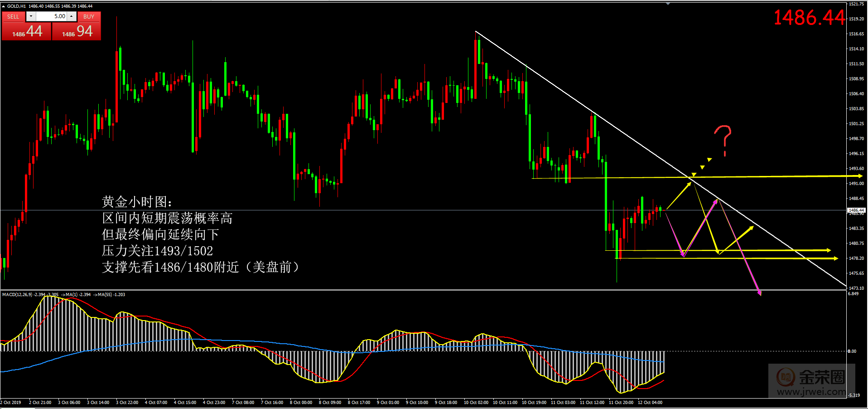868x409 pixels.
Task: Increase the lot size with the up stepper arrow
Action: click(71, 16)
